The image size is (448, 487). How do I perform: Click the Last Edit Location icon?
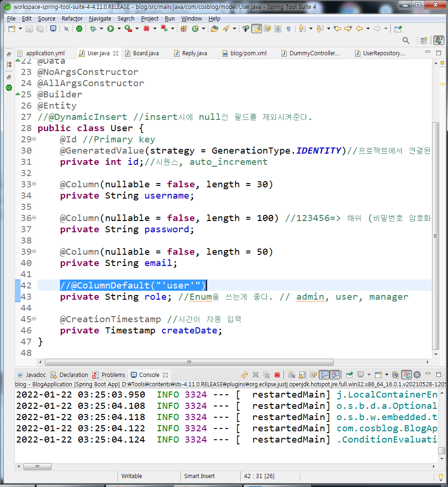pos(337,29)
